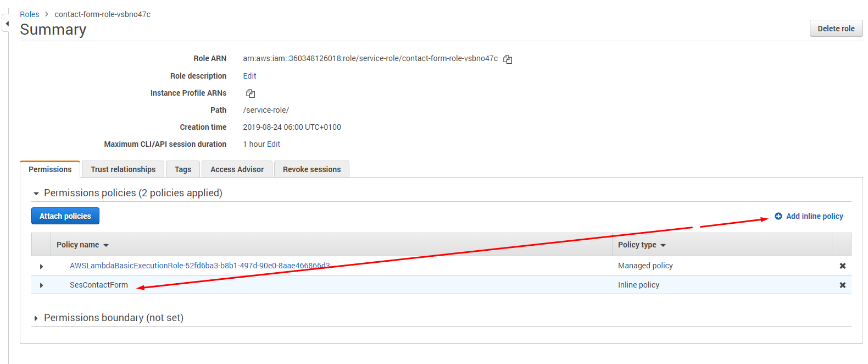Detach the AWSLambdaBasicExecutionRole managed policy
Viewport: 868px width, 364px height.
(842, 266)
